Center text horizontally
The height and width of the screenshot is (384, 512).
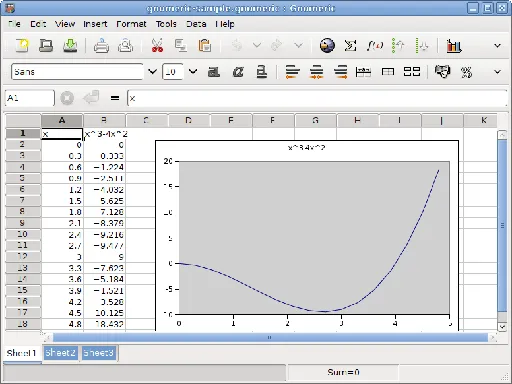316,72
